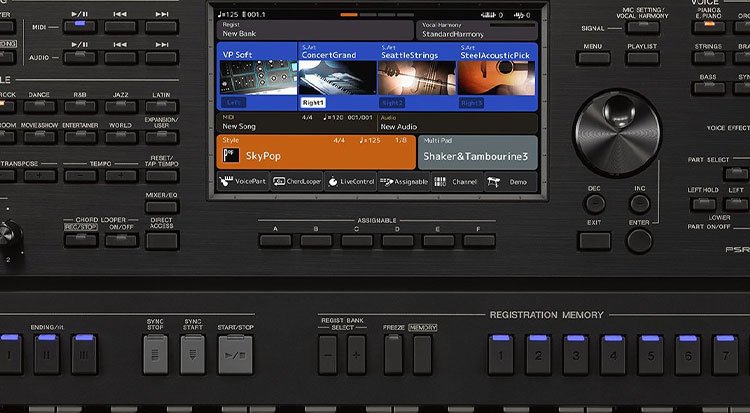Toggle the Right1 part on the display
The width and height of the screenshot is (750, 413).
[x=313, y=102]
